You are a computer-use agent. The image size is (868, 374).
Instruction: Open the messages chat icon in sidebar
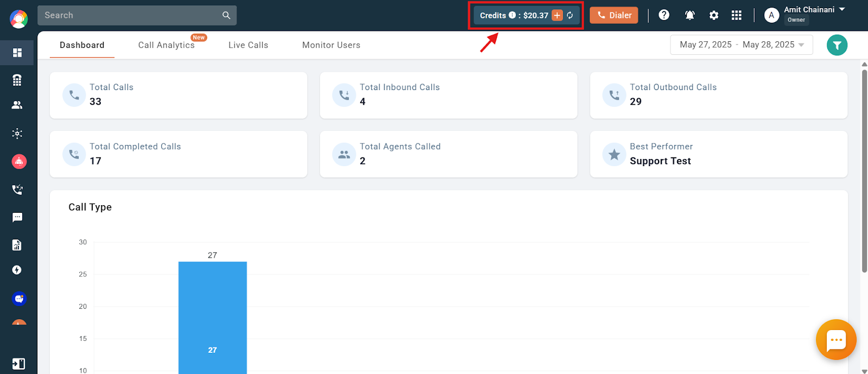[17, 218]
